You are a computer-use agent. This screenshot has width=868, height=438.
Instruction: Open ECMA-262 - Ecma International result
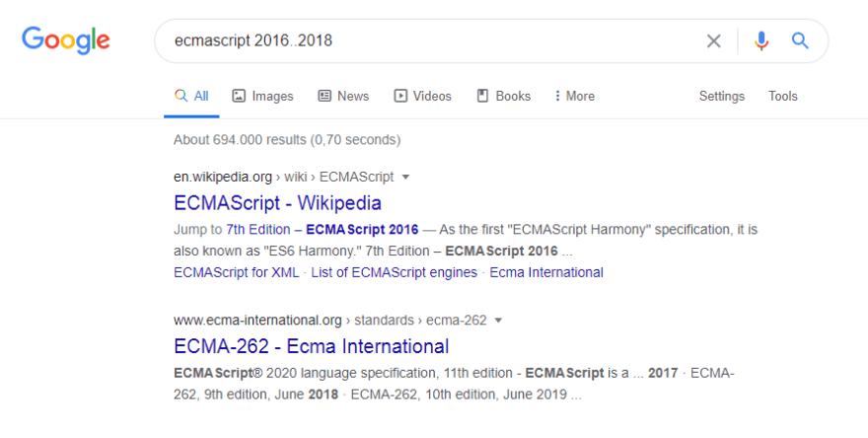tap(311, 346)
